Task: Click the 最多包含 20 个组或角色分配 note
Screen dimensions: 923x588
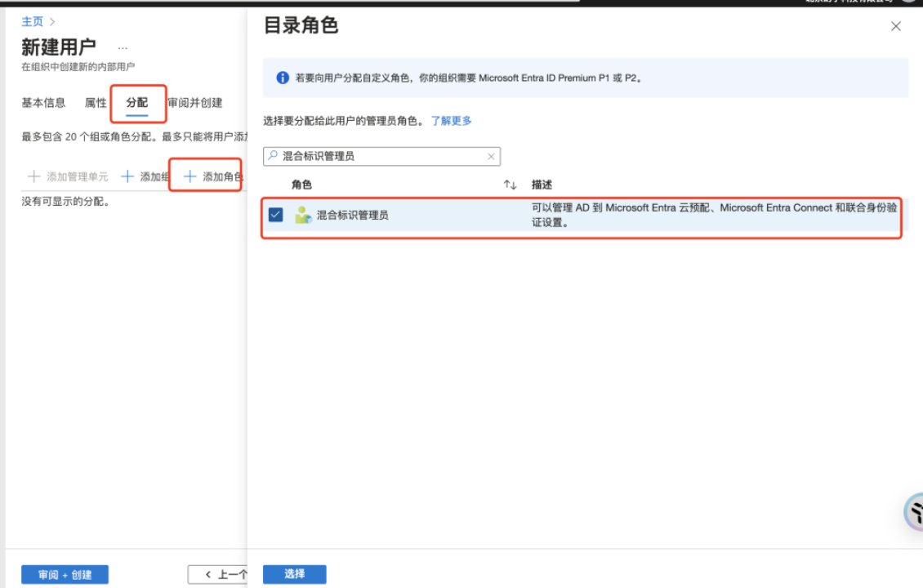Action: pos(135,136)
